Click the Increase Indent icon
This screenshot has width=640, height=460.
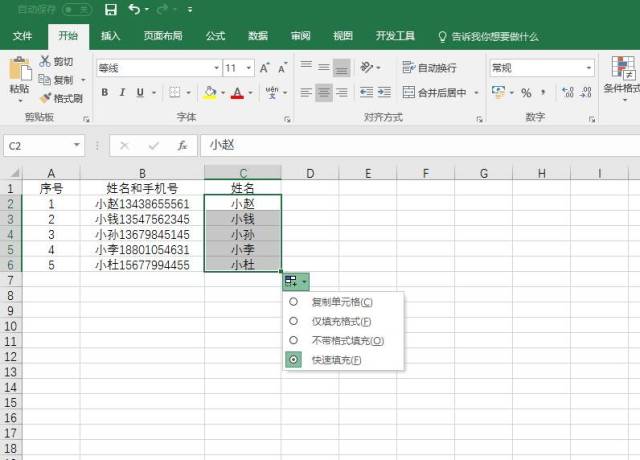pyautogui.click(x=384, y=93)
